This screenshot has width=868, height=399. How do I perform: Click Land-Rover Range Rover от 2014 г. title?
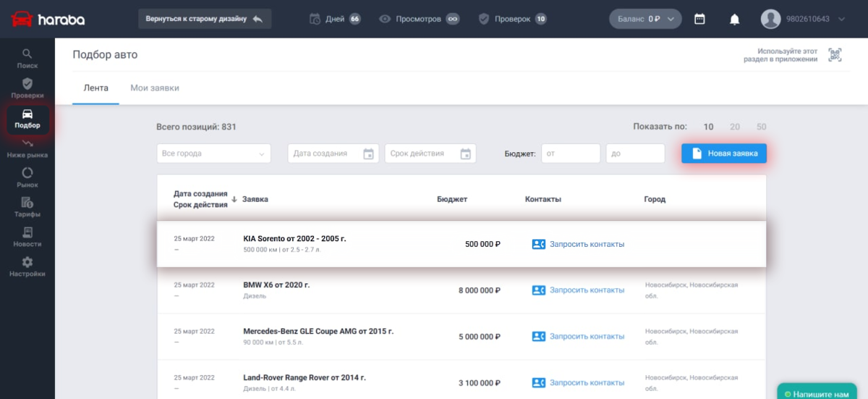[x=305, y=377]
